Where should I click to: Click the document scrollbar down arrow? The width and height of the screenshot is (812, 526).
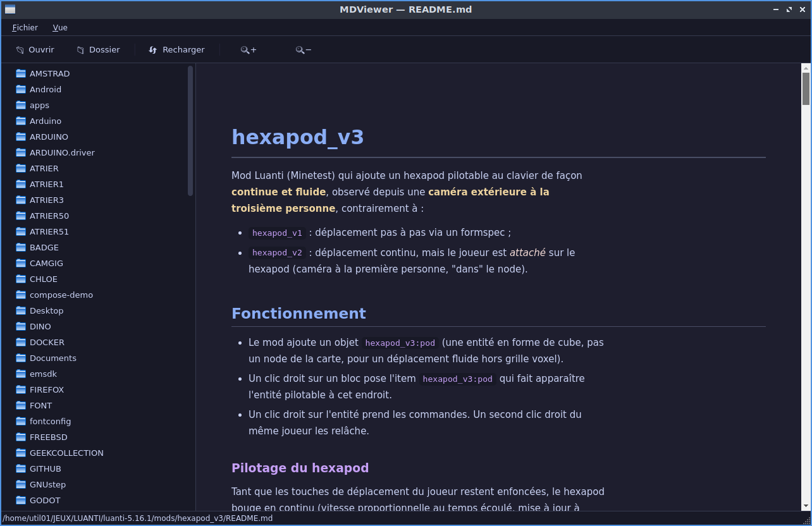pos(806,506)
